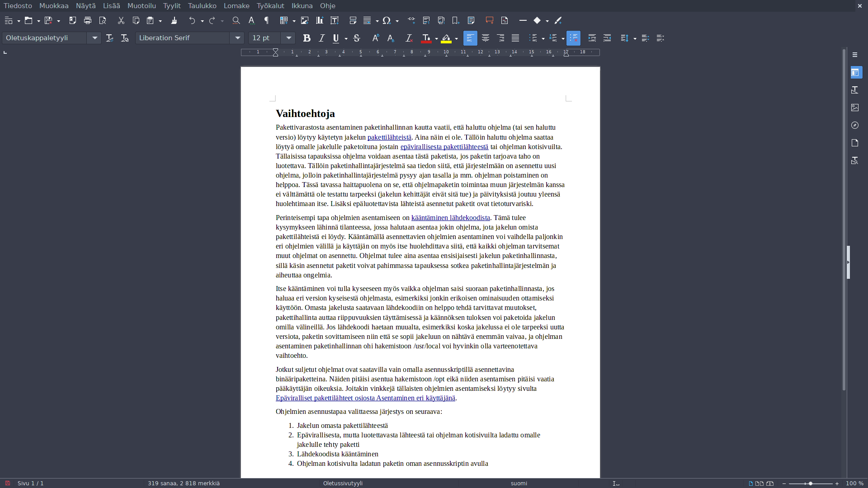Enable justified paragraph alignment
This screenshot has height=488, width=868.
click(515, 38)
